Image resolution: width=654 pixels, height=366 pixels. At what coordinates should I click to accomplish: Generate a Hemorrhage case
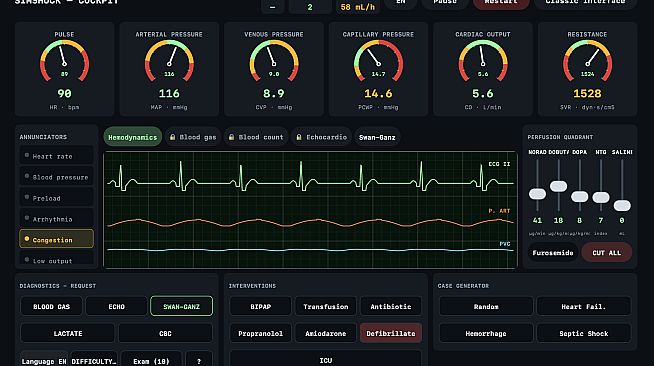(486, 333)
